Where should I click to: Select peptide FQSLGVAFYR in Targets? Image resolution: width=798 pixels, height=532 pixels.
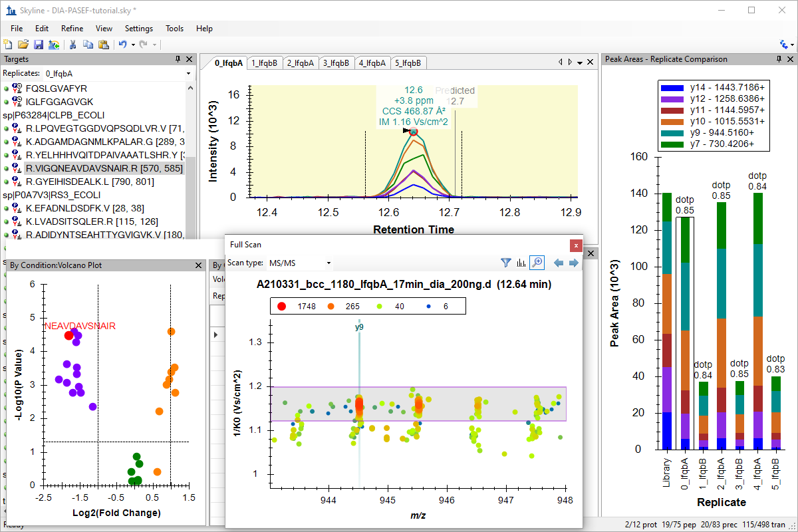[x=56, y=88]
